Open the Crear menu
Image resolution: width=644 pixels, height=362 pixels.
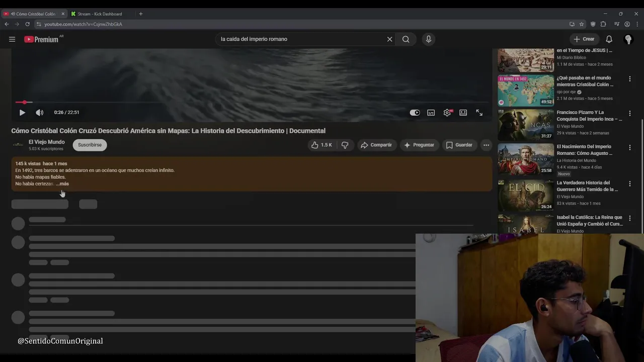pos(584,39)
